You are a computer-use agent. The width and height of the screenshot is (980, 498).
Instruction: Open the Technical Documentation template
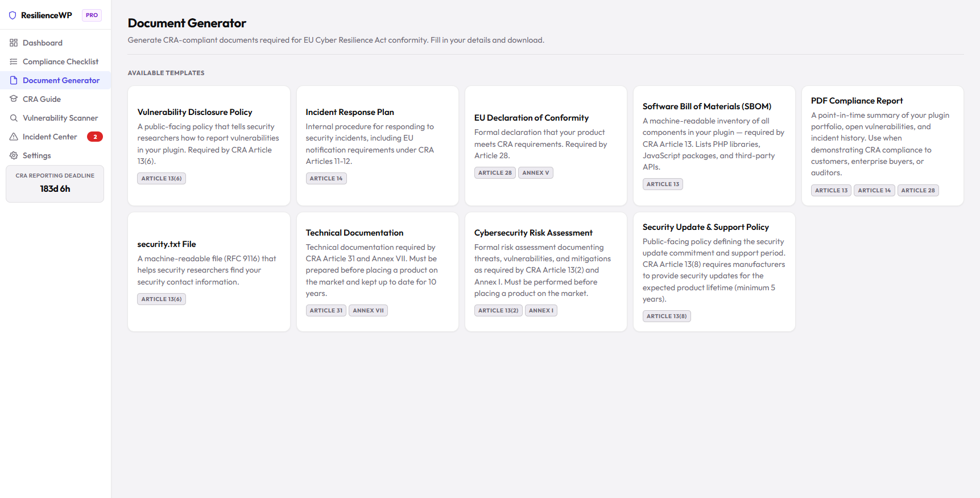378,272
